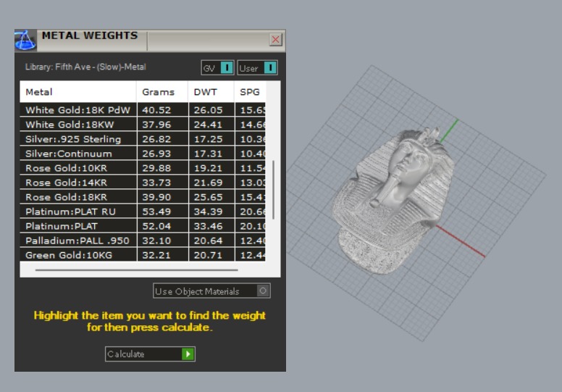Select Rose Gold:14KR row
This screenshot has width=562, height=392.
coord(143,183)
